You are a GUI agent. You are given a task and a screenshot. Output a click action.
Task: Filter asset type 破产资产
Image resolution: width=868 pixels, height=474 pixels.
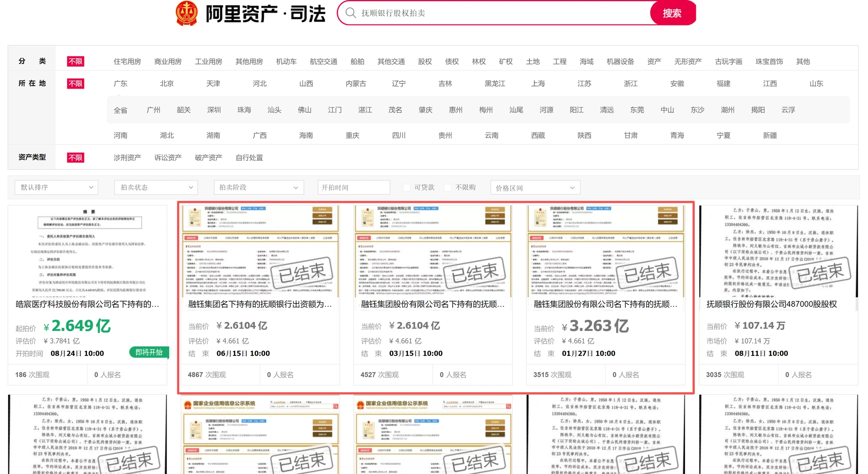coord(209,158)
